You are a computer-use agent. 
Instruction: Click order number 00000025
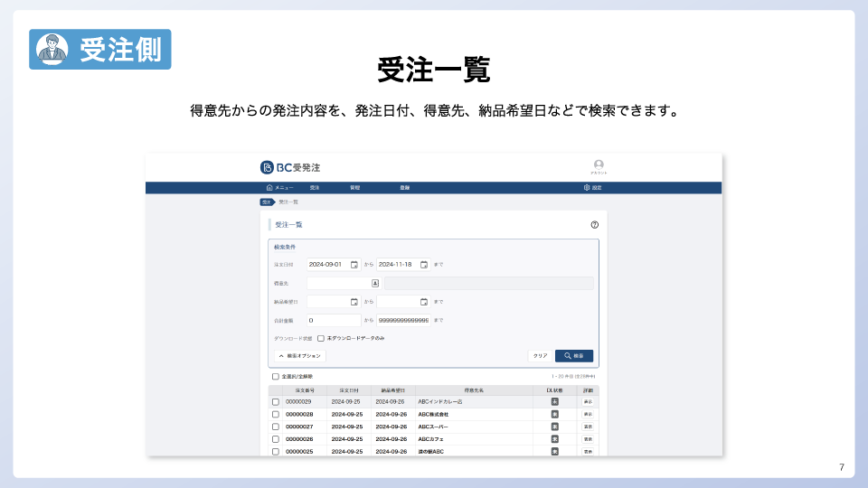(299, 452)
